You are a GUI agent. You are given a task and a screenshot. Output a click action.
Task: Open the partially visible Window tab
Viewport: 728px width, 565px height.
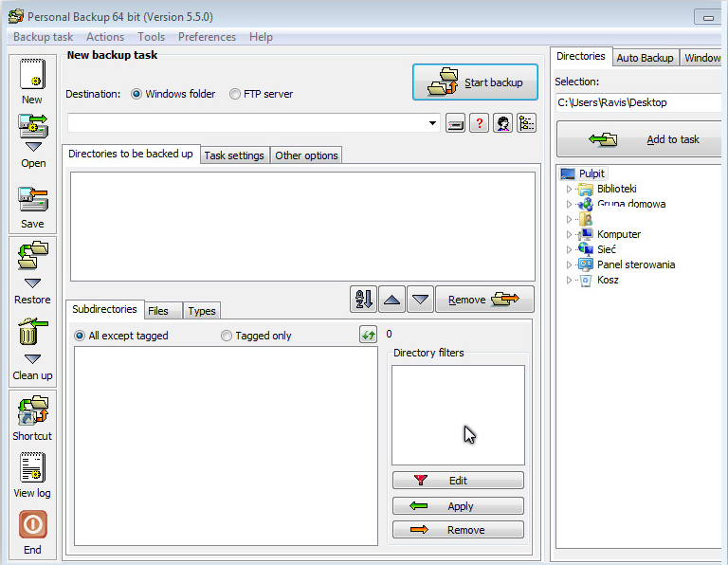(x=701, y=58)
